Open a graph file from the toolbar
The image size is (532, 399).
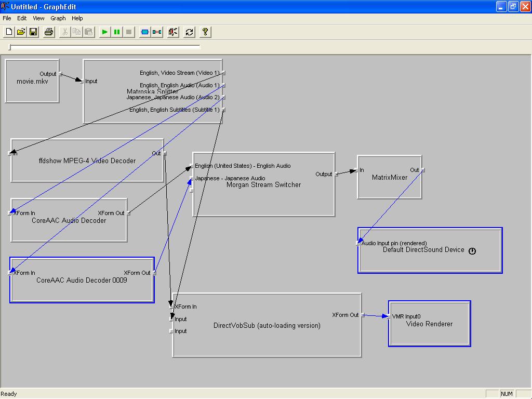21,32
